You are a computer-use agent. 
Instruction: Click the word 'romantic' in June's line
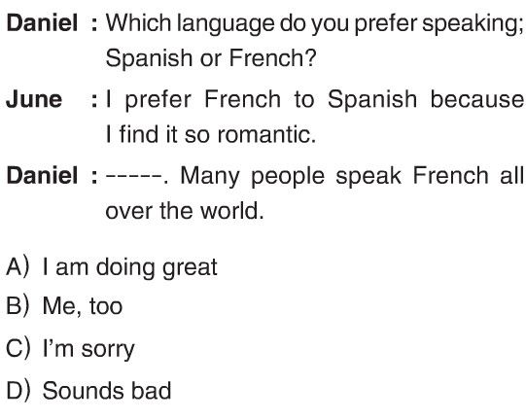coord(264,134)
